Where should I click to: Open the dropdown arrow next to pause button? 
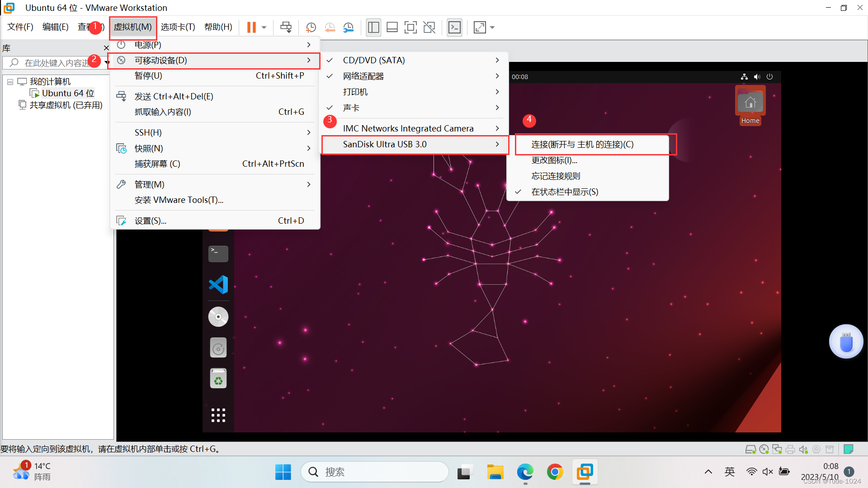click(x=264, y=28)
